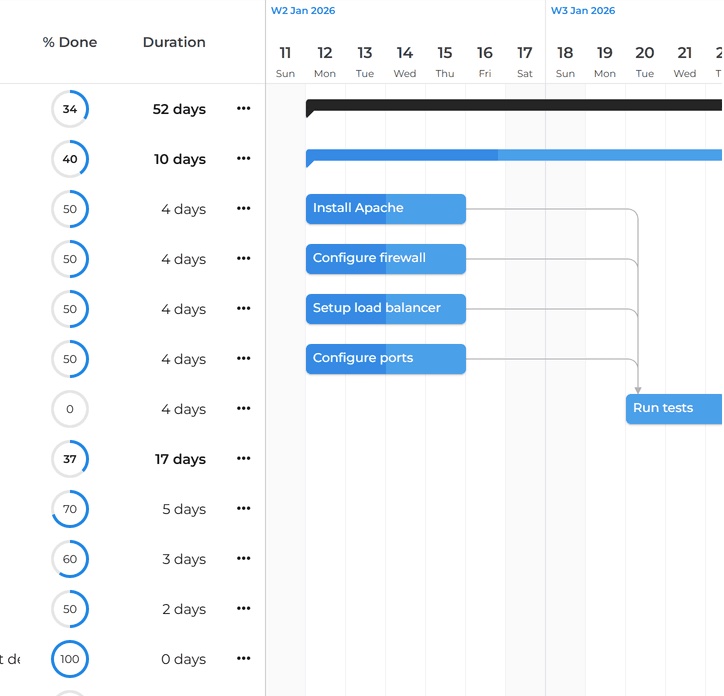Screen dimensions: 724x696
Task: Click the black project summary bar
Action: pos(514,105)
